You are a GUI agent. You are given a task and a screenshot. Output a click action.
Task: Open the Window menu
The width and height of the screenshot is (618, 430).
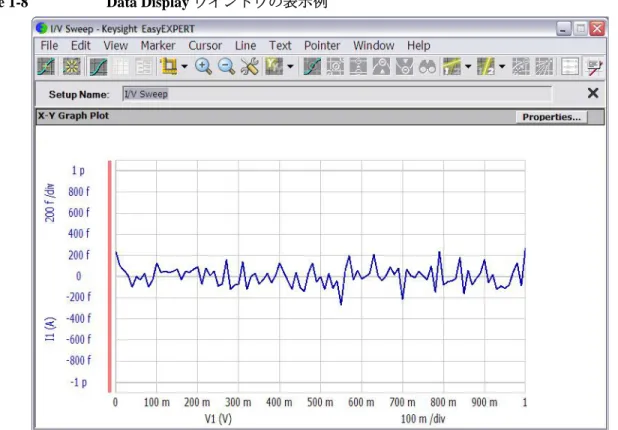[x=374, y=46]
